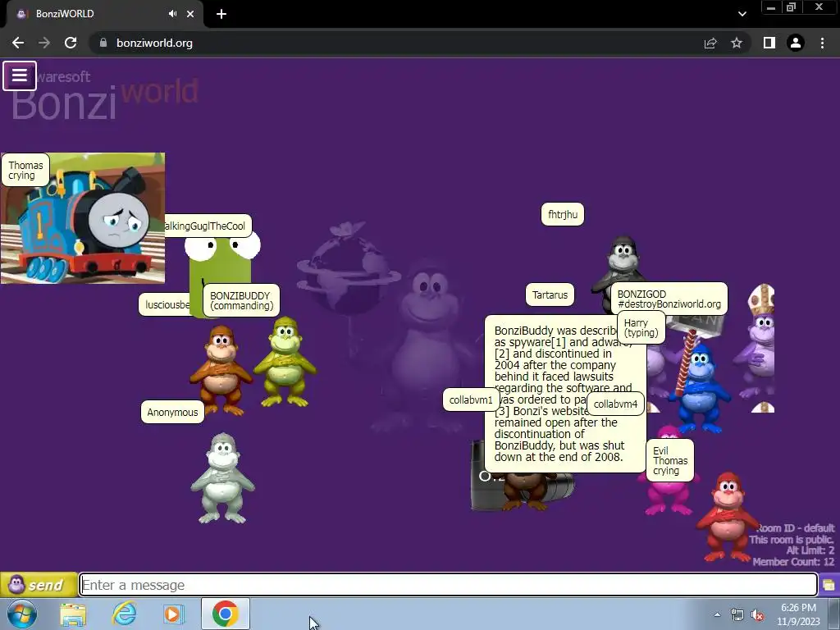Click the 'BONZIBUDDY (commanding)' name tag
Image resolution: width=840 pixels, height=630 pixels.
[241, 300]
